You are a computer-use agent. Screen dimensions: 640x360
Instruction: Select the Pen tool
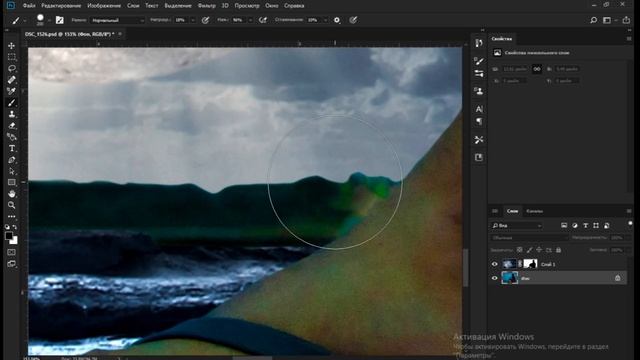11,160
